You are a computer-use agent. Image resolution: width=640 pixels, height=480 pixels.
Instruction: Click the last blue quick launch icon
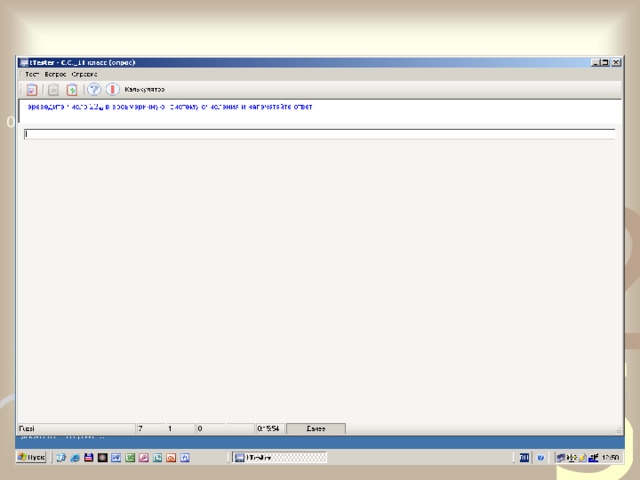[x=185, y=458]
